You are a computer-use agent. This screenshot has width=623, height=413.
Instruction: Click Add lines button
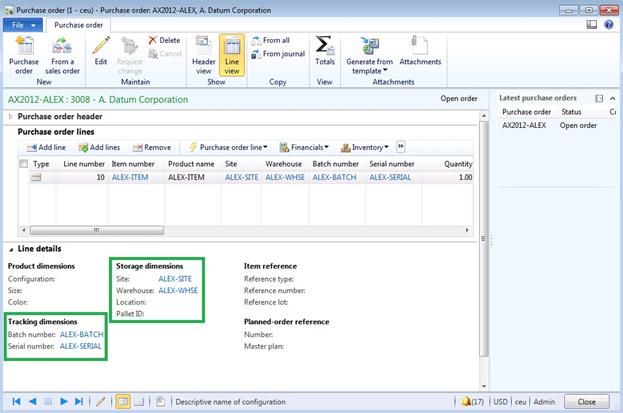click(x=99, y=147)
